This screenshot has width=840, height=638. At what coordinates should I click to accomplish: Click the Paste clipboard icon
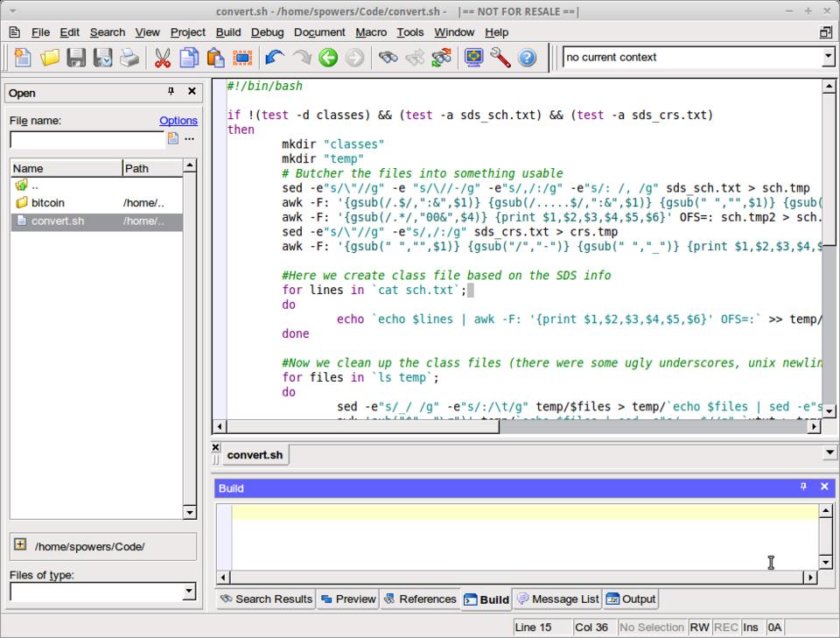pyautogui.click(x=215, y=58)
